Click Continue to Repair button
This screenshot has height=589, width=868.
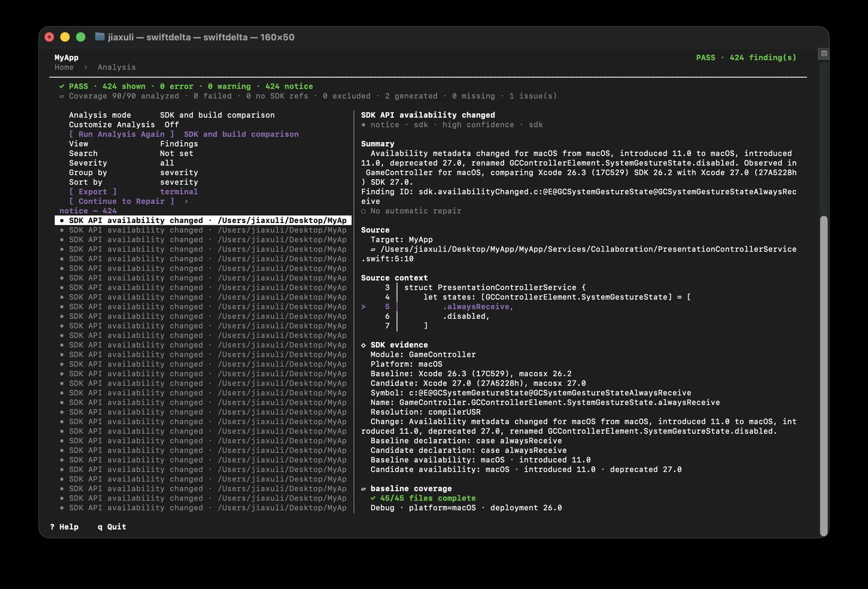122,201
